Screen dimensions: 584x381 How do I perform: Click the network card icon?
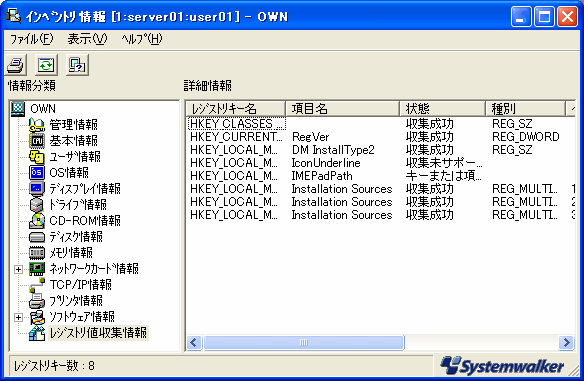[x=36, y=269]
